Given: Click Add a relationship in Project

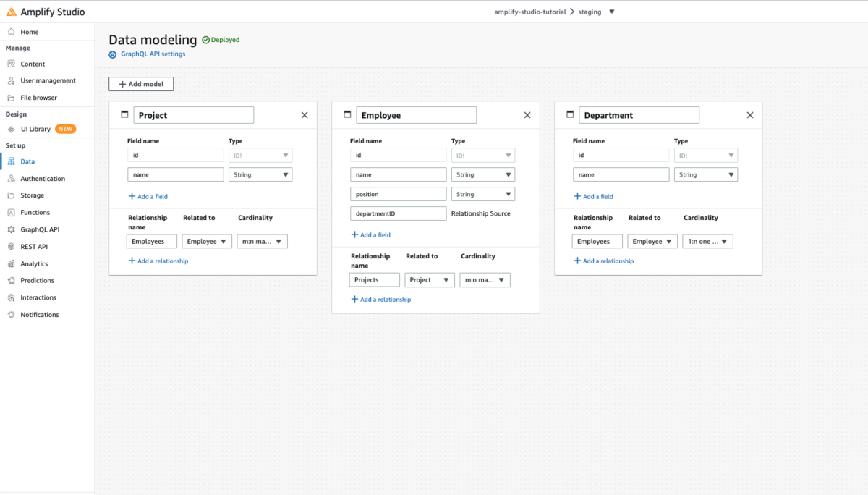Looking at the screenshot, I should (x=158, y=261).
